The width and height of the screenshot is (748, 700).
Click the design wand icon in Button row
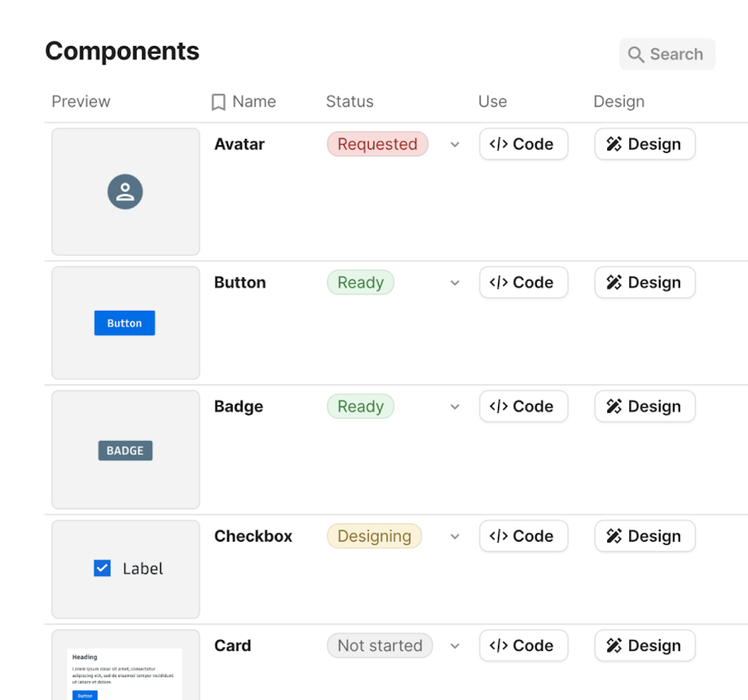(614, 282)
